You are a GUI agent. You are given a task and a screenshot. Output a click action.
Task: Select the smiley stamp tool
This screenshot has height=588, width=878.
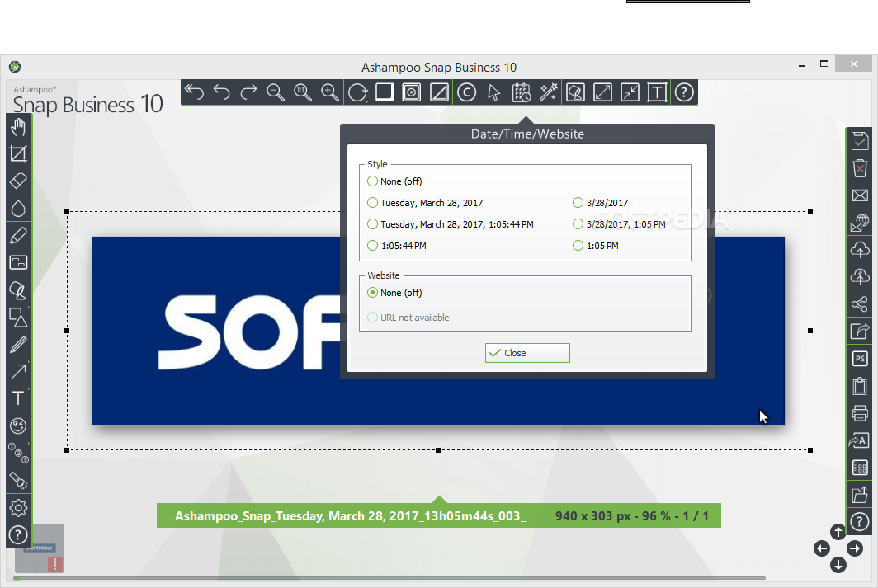coord(18,426)
